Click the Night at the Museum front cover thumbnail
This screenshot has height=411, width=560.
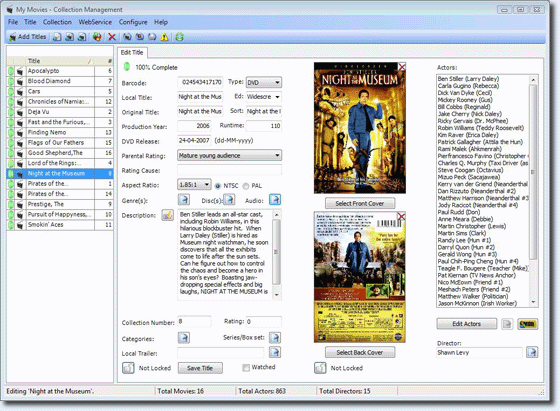coord(360,128)
